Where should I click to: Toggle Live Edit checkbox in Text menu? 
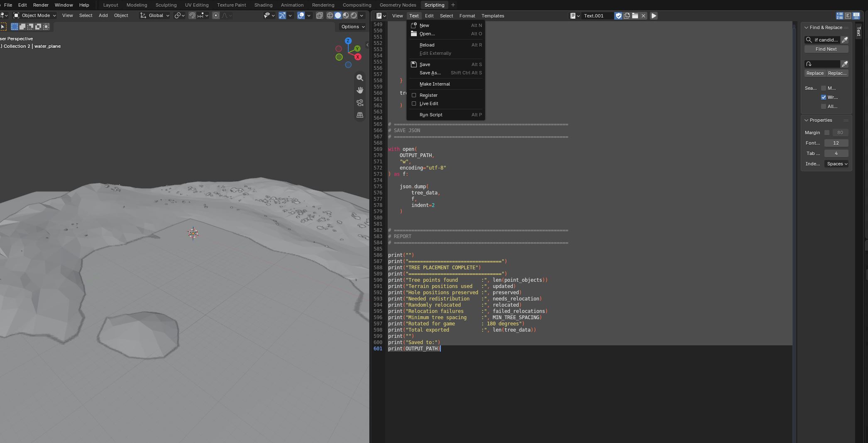414,103
